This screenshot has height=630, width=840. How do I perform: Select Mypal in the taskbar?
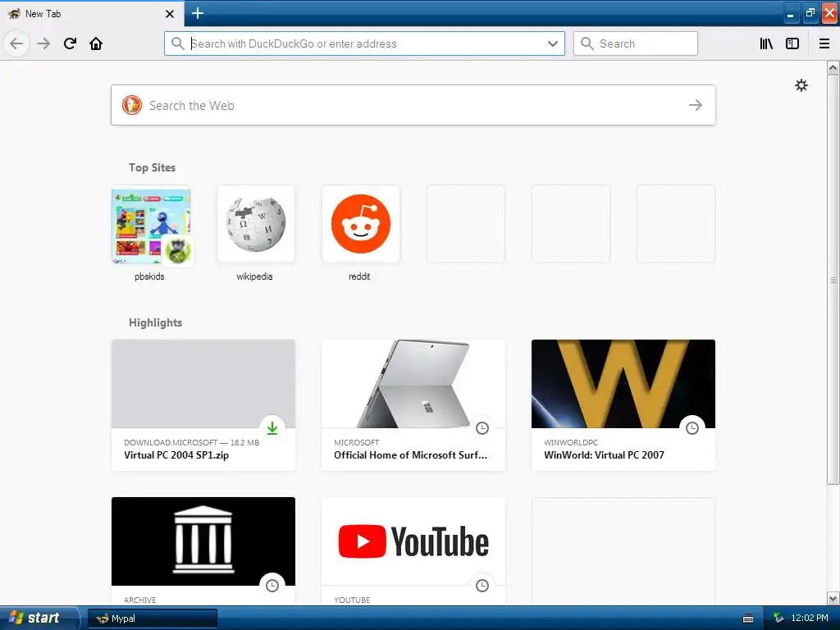click(152, 619)
